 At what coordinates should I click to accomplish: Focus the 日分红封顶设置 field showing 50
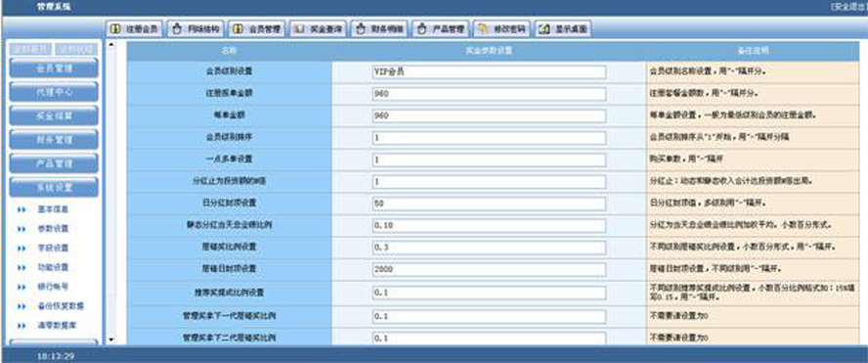coord(489,204)
